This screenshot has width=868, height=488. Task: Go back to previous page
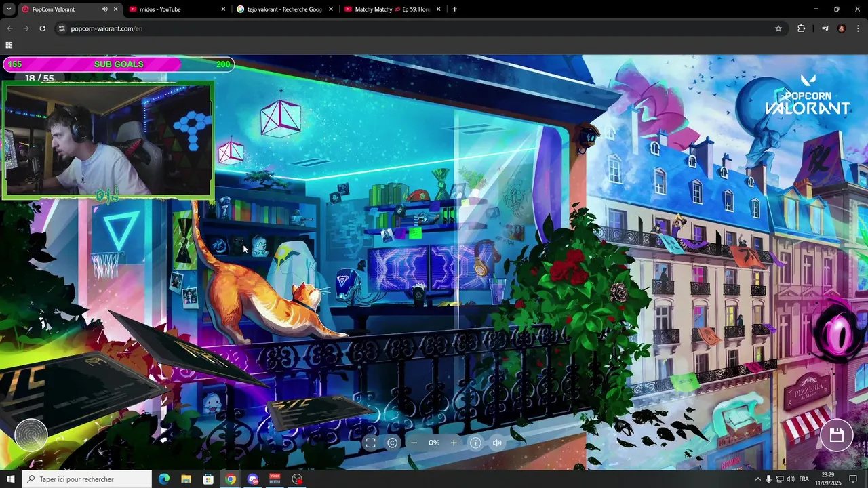(x=9, y=28)
